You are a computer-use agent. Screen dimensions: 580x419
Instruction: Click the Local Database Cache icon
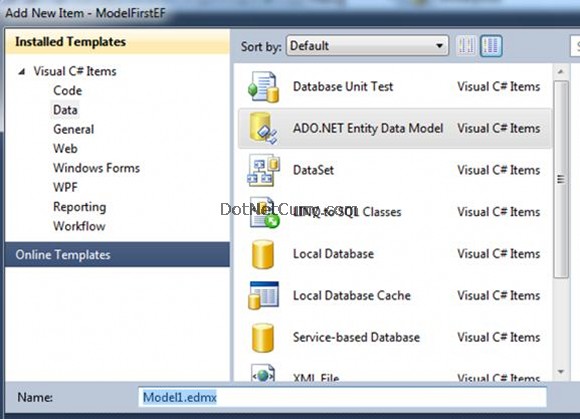point(263,295)
